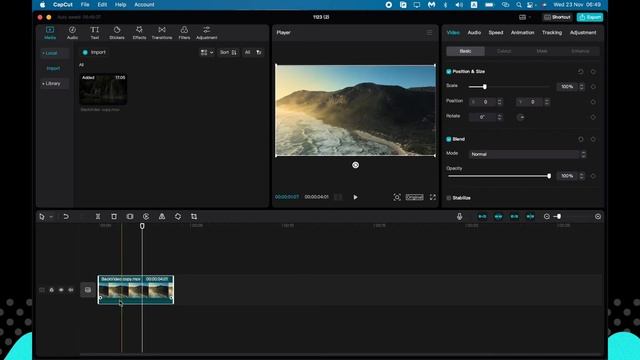Click the Freeze frame icon

click(x=130, y=216)
